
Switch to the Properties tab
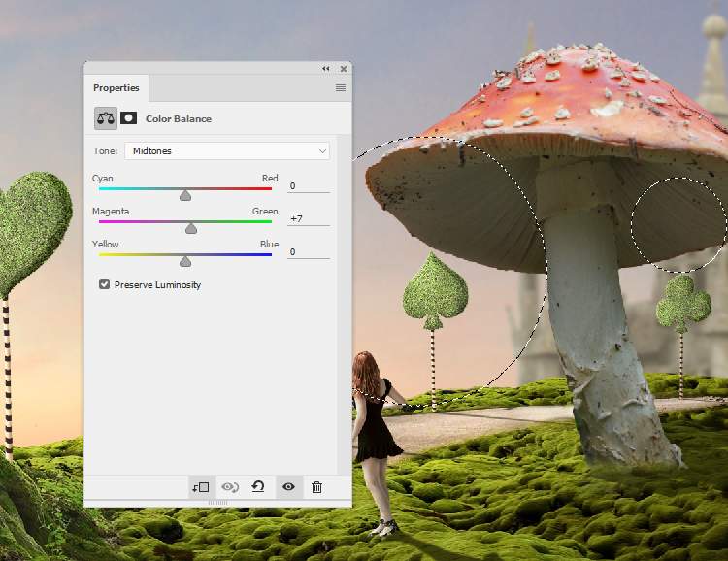pyautogui.click(x=116, y=88)
